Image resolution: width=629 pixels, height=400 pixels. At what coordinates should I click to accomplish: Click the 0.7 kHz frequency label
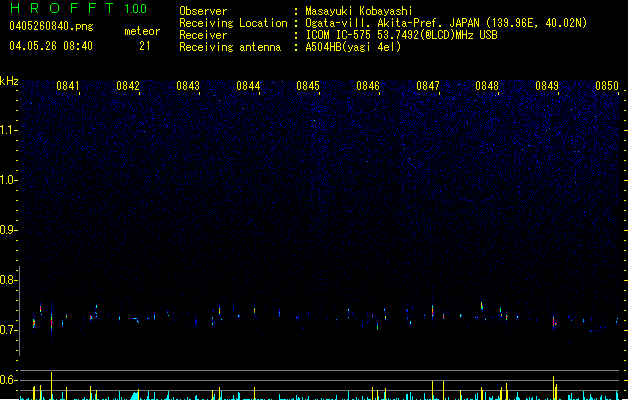click(x=9, y=330)
